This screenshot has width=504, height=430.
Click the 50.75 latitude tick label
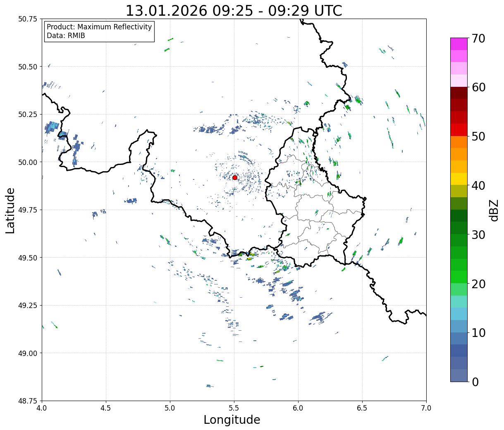tap(27, 19)
